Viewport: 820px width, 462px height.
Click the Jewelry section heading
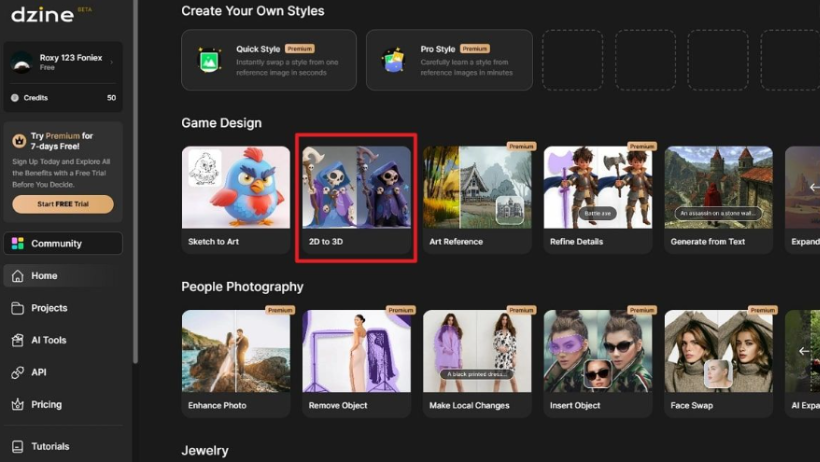(204, 450)
